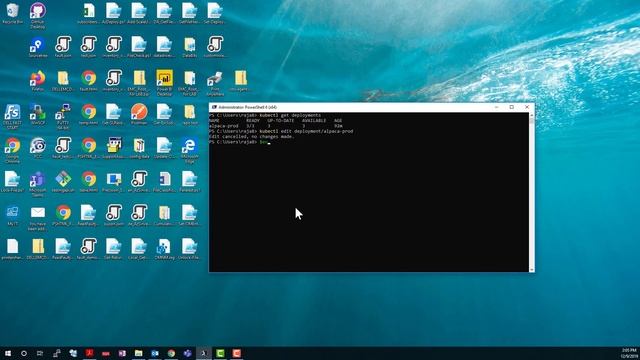Switch to Chrome on the taskbar
The image size is (640, 360).
171,353
